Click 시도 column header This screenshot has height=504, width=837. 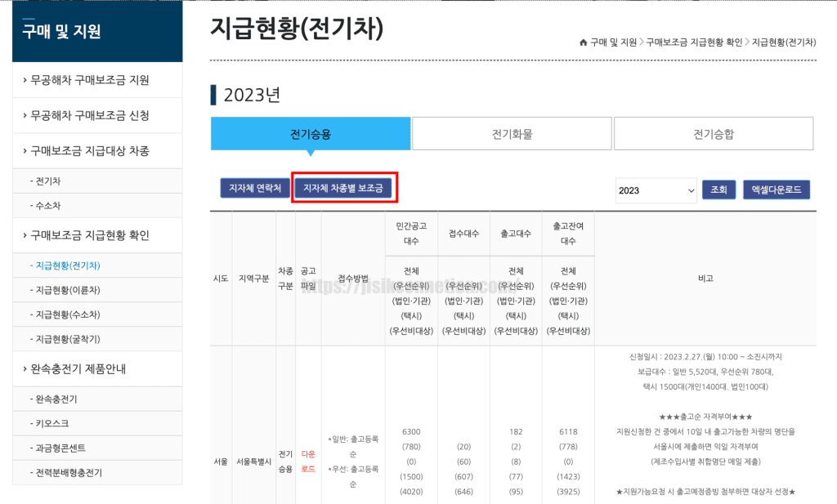[x=221, y=279]
